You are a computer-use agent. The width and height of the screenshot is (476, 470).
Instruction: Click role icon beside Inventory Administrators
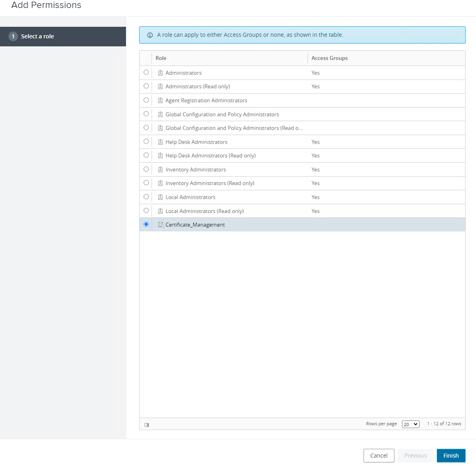[x=160, y=169]
